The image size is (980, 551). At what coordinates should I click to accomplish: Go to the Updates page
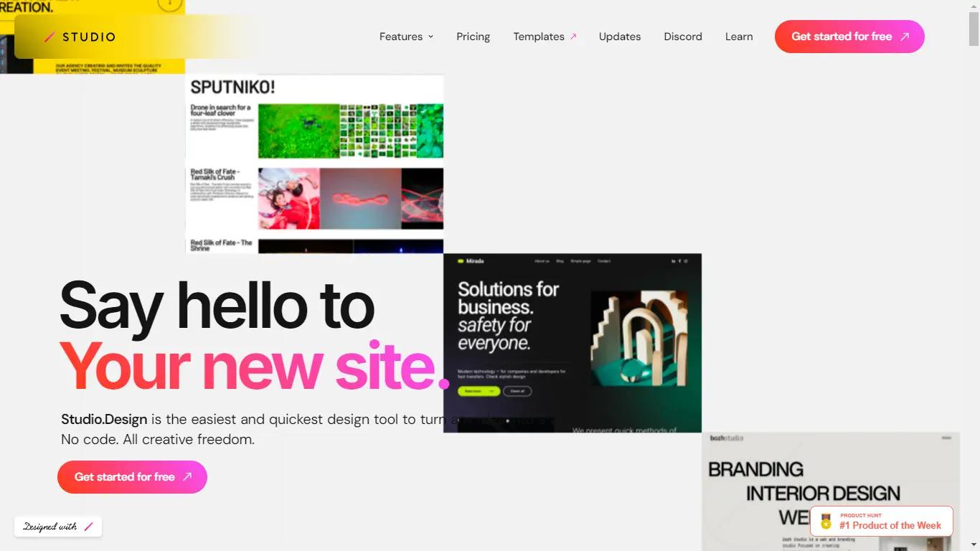pos(620,37)
